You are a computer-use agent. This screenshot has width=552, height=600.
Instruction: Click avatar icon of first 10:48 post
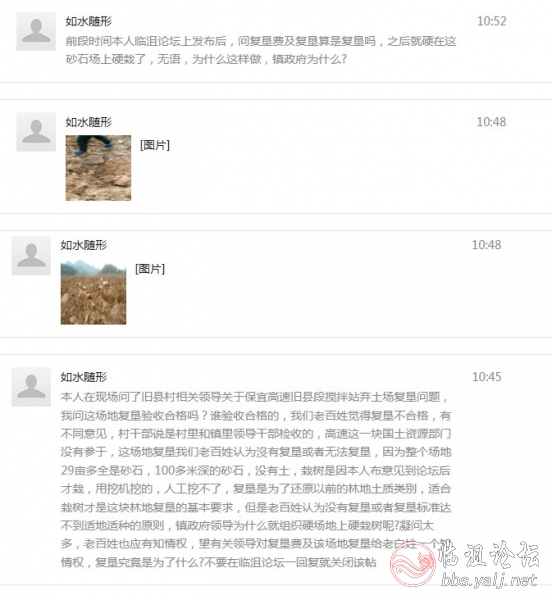pyautogui.click(x=36, y=132)
